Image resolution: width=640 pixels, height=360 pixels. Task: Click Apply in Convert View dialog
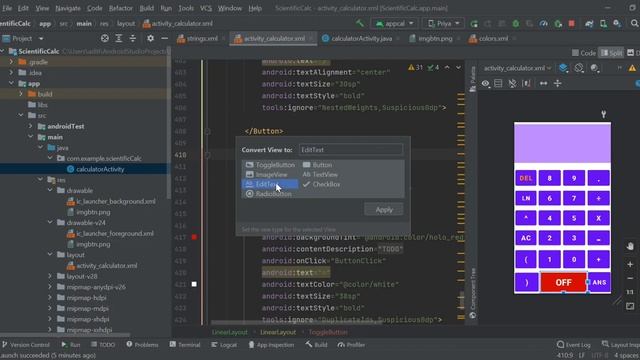click(x=384, y=209)
